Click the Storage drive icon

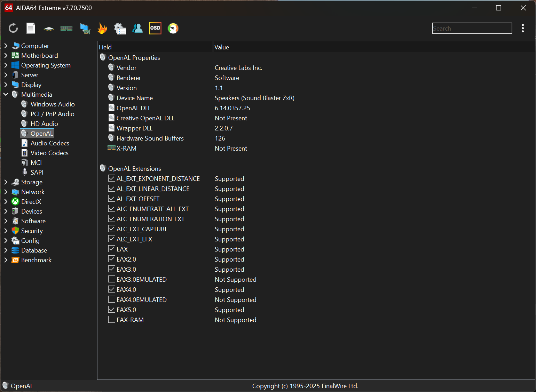tap(15, 182)
